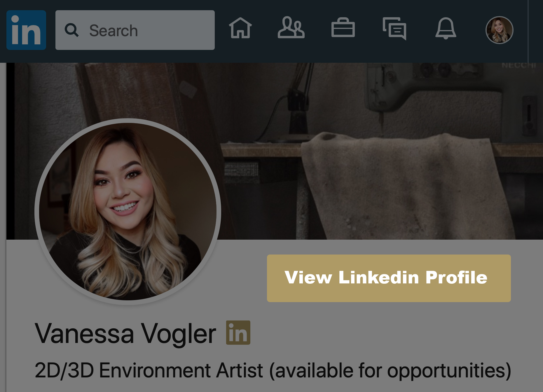Click the Vanessa Vogler name heading

point(125,333)
